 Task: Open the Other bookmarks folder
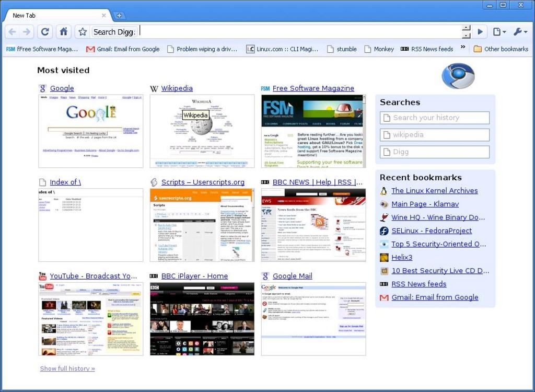501,49
